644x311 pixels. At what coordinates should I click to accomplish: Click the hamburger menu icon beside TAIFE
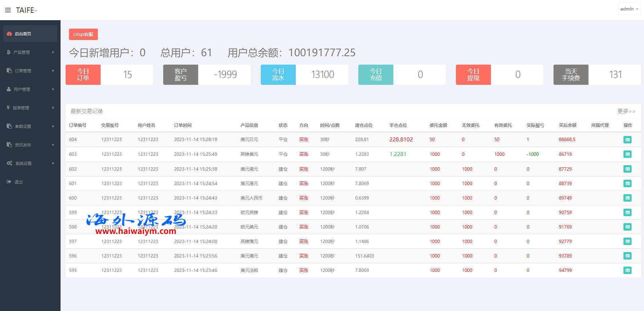click(x=8, y=10)
